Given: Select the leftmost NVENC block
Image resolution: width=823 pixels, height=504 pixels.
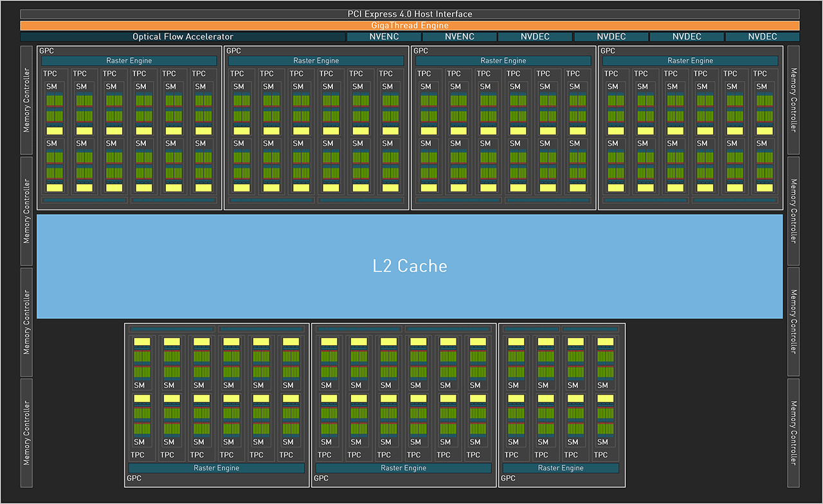Looking at the screenshot, I should point(384,37).
